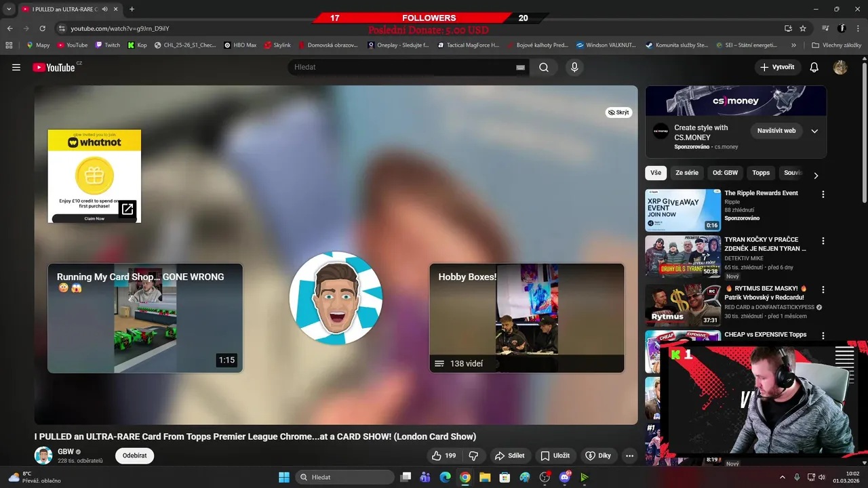Subscribe using the Odebírat button
The height and width of the screenshot is (488, 868).
tap(134, 455)
